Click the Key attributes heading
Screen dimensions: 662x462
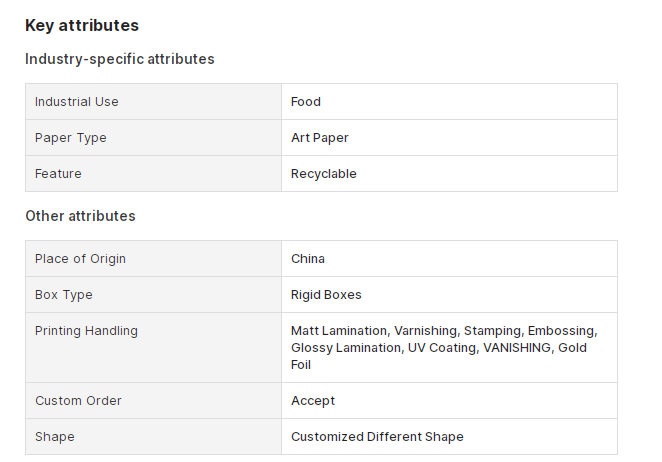[82, 25]
